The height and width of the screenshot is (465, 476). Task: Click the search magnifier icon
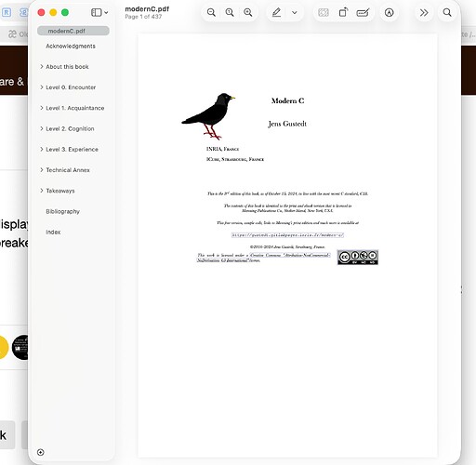[x=447, y=12]
